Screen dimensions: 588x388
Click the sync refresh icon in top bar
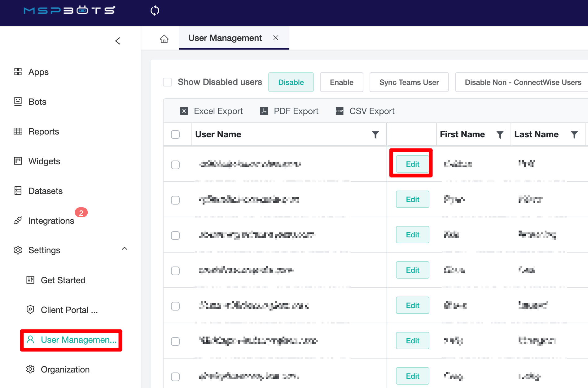click(154, 10)
